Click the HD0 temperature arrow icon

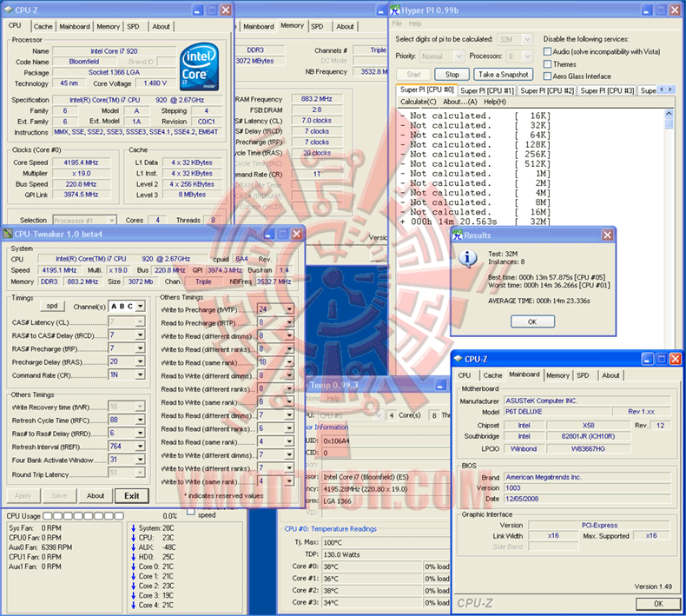pos(133,557)
